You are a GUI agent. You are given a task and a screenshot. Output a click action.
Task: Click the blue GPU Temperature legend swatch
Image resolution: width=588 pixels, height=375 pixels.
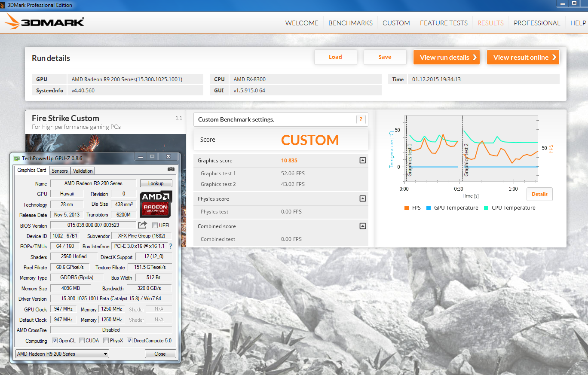click(428, 208)
